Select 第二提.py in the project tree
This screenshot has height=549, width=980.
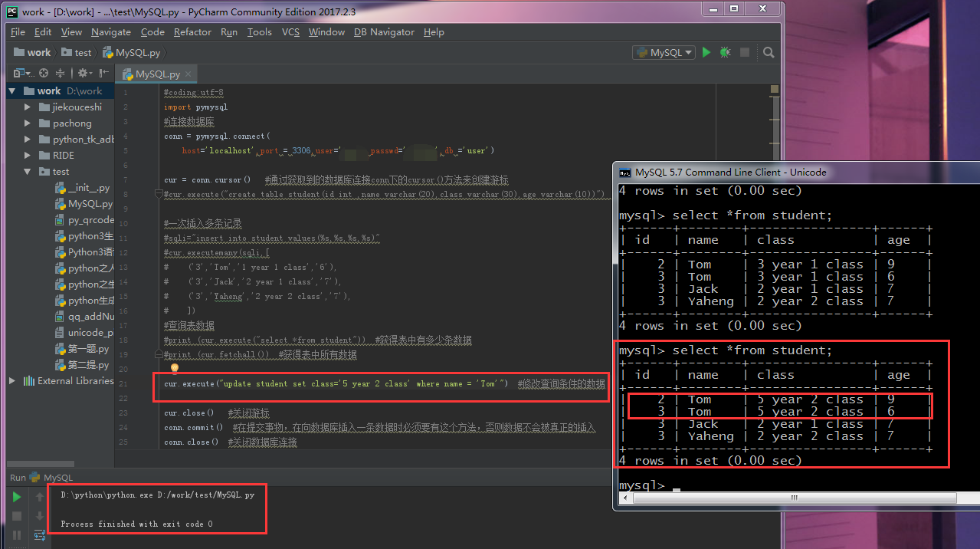83,364
